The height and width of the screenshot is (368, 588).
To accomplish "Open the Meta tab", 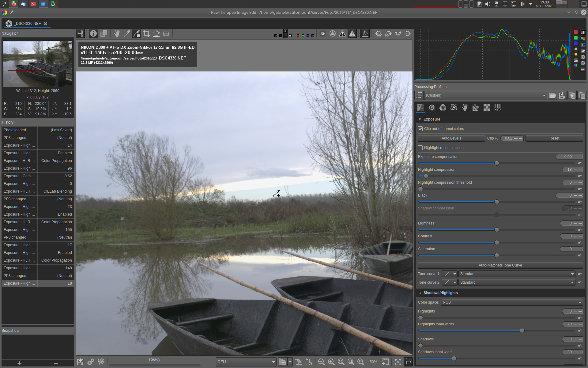I will tap(498, 107).
